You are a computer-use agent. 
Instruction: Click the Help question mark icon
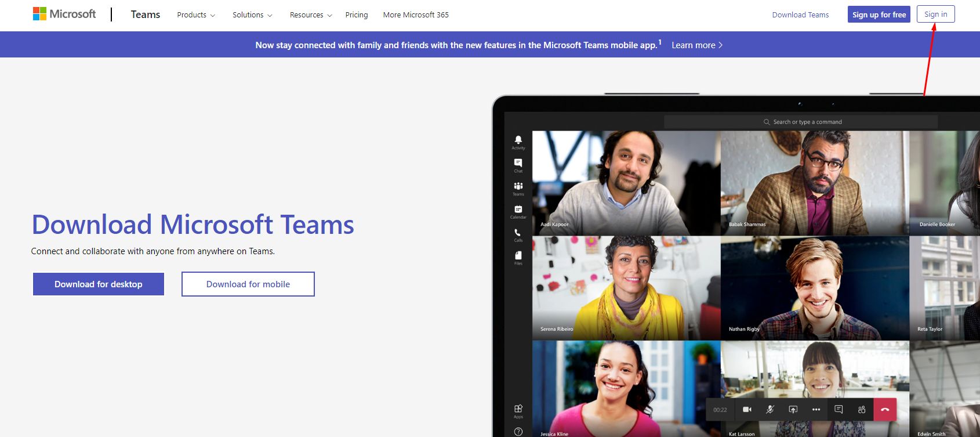pos(518,432)
